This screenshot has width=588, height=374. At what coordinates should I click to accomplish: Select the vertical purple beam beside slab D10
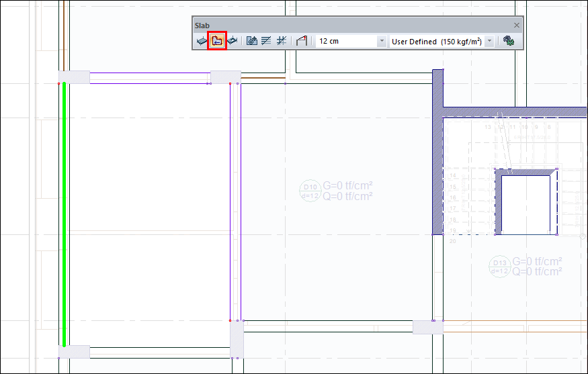[x=235, y=201]
